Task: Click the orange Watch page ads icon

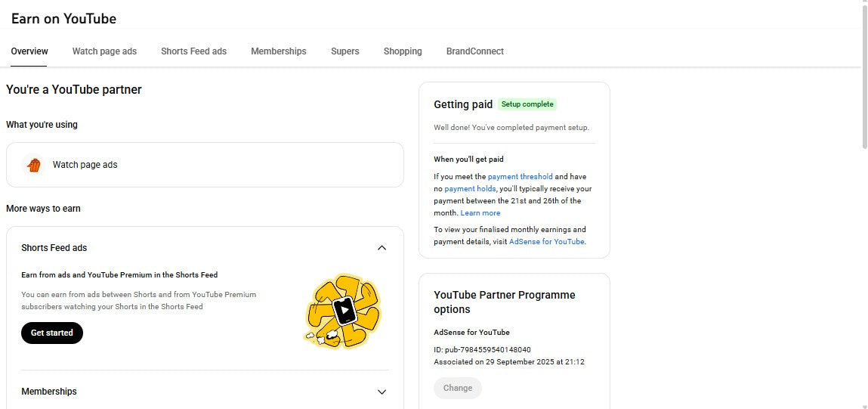Action: [x=33, y=165]
